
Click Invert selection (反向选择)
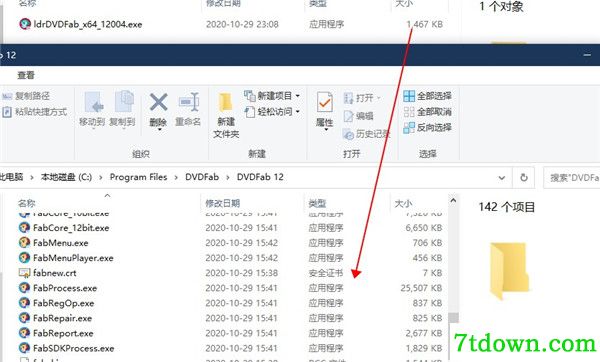coord(427,127)
